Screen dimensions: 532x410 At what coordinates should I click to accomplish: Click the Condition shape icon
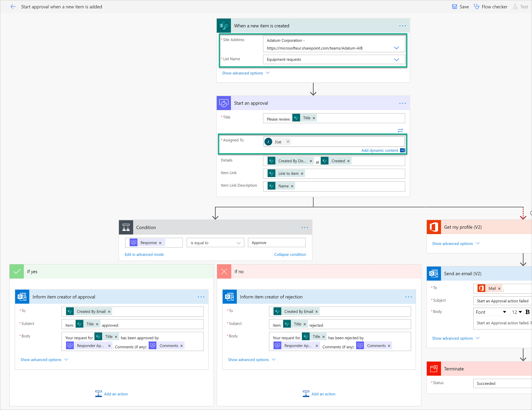126,227
